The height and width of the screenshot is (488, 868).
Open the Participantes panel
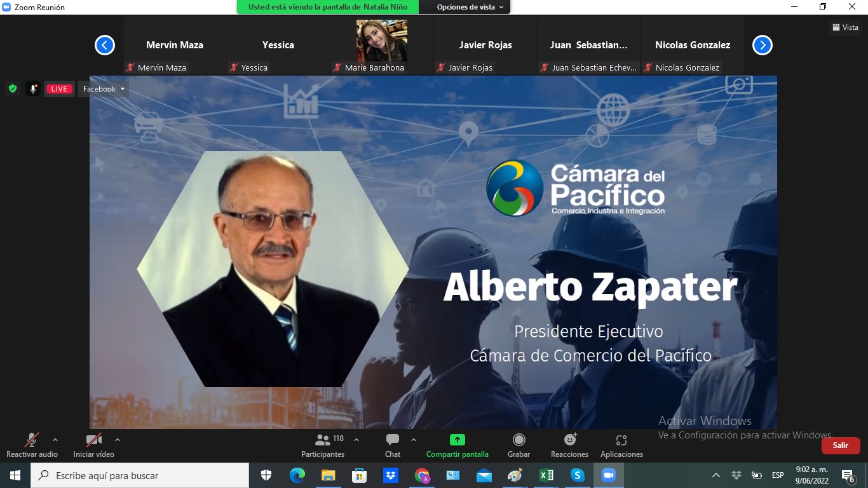[323, 445]
